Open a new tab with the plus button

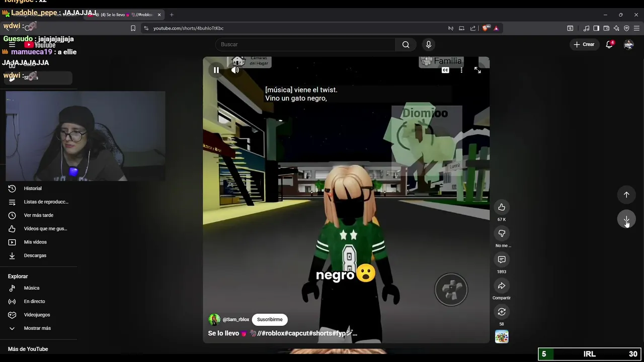172,15
